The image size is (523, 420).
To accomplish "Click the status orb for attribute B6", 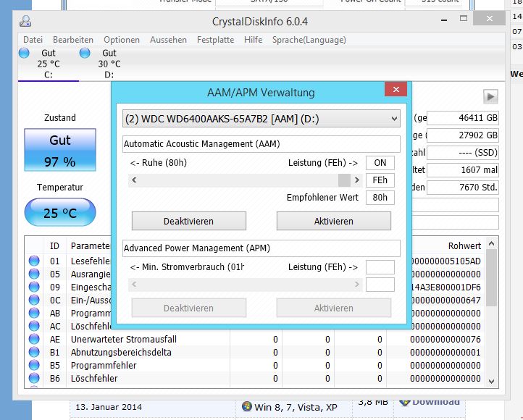I will point(34,378).
